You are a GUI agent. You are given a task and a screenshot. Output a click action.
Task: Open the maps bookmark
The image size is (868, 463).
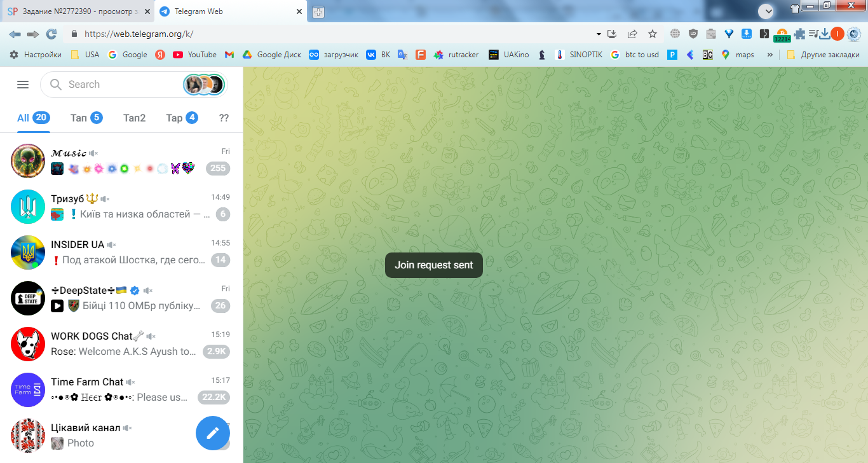738,55
